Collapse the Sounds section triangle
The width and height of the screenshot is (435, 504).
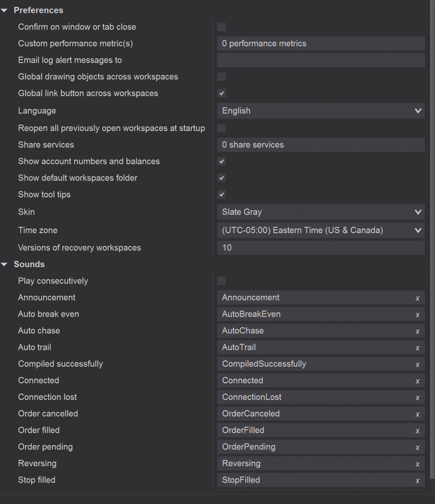[x=5, y=265]
